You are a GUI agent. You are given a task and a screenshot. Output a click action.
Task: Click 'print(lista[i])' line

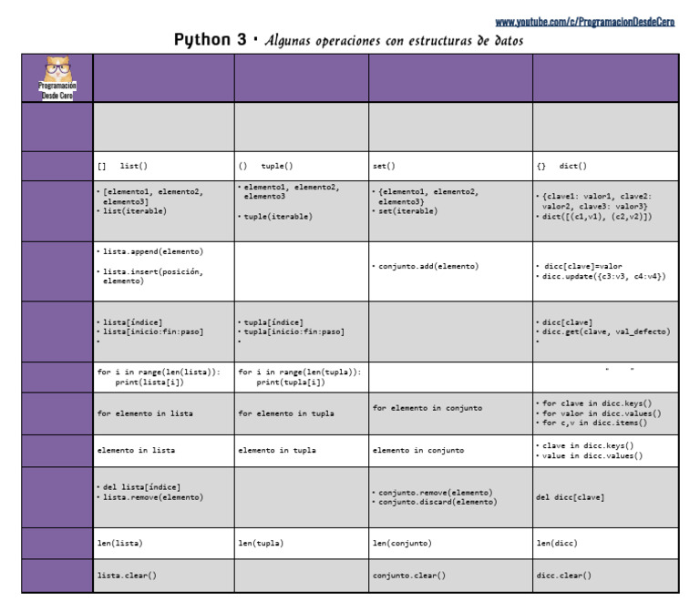pos(149,382)
